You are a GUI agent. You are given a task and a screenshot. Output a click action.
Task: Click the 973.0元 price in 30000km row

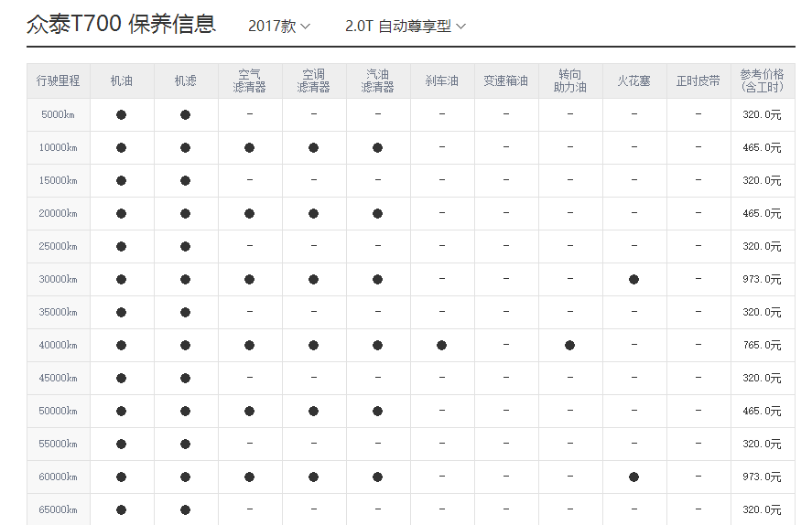762,279
